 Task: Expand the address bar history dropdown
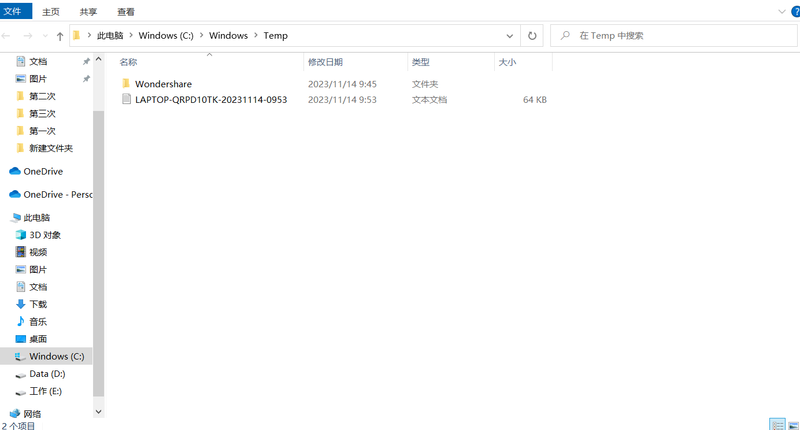tap(511, 36)
